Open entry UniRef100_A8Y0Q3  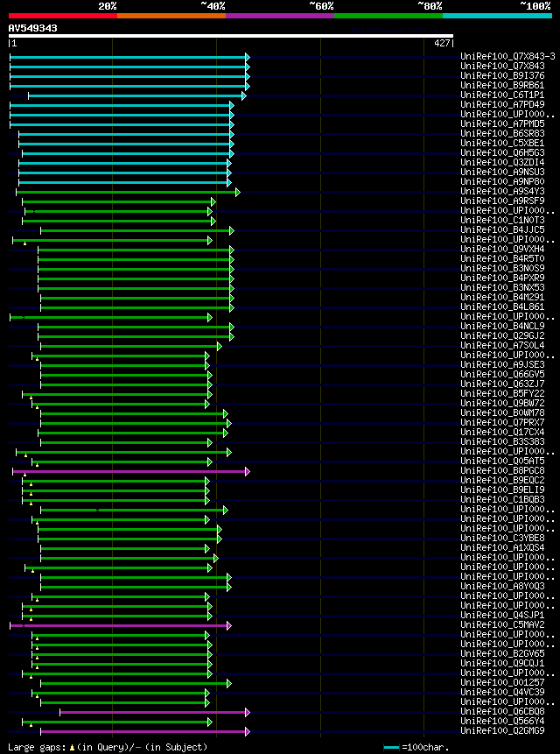click(502, 587)
